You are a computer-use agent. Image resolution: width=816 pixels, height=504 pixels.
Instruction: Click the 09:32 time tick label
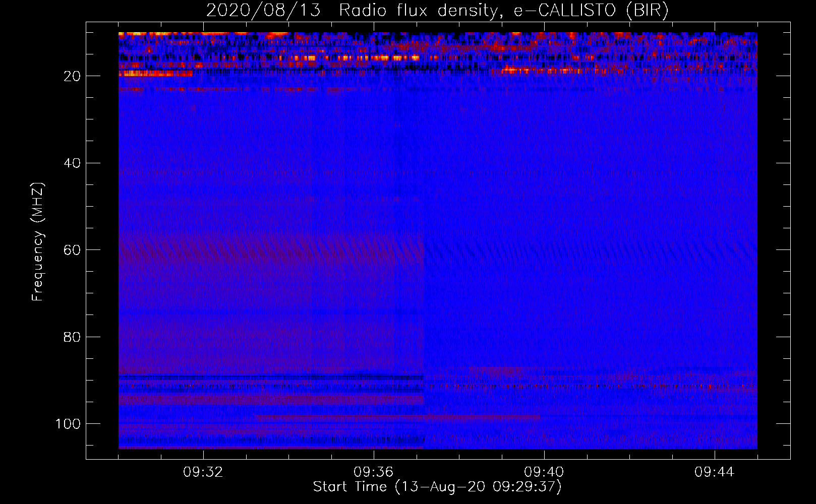click(x=203, y=472)
